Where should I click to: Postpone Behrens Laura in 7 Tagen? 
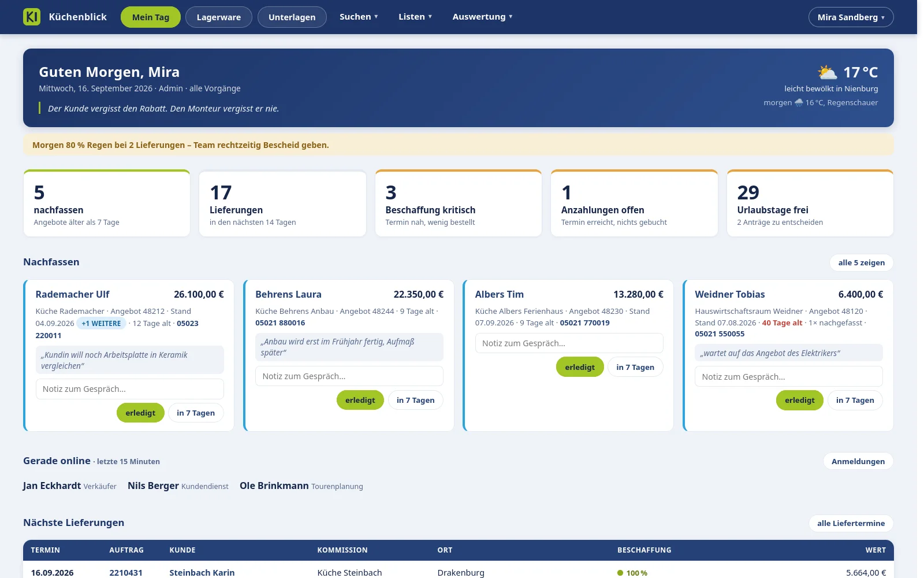[415, 400]
